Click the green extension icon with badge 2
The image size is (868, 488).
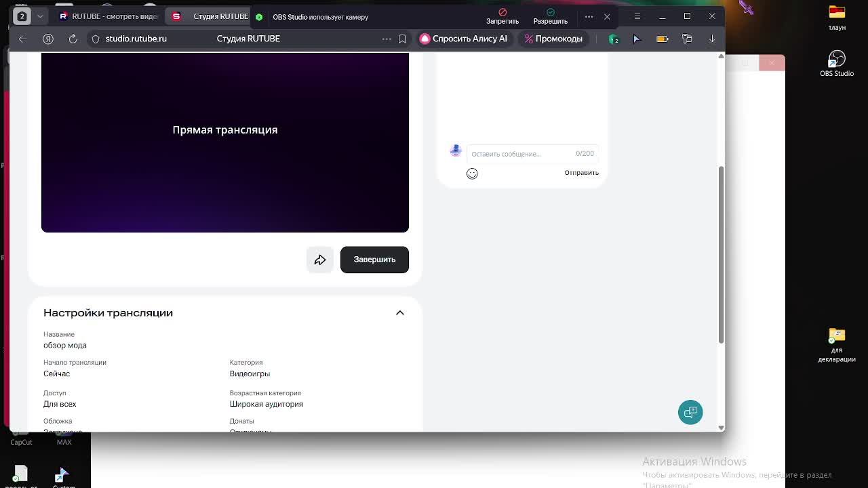pos(614,39)
